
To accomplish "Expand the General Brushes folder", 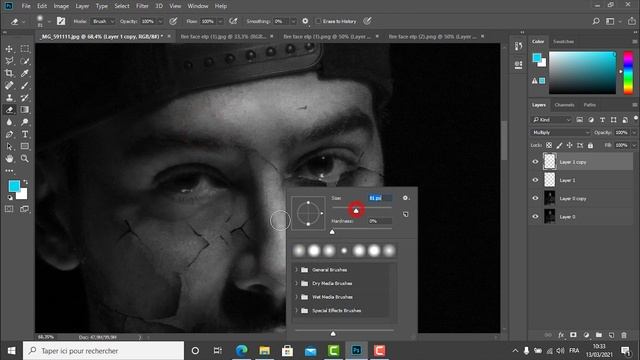I will 297,270.
